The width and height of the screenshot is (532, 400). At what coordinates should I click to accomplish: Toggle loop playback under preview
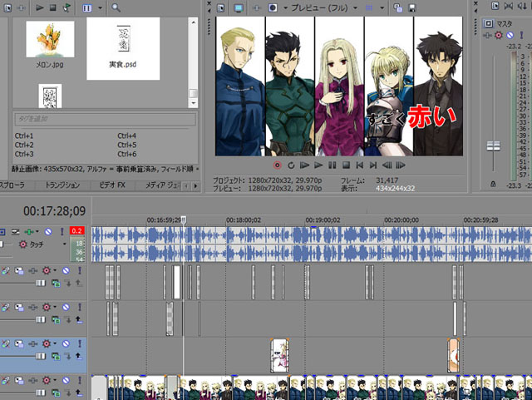pyautogui.click(x=291, y=165)
